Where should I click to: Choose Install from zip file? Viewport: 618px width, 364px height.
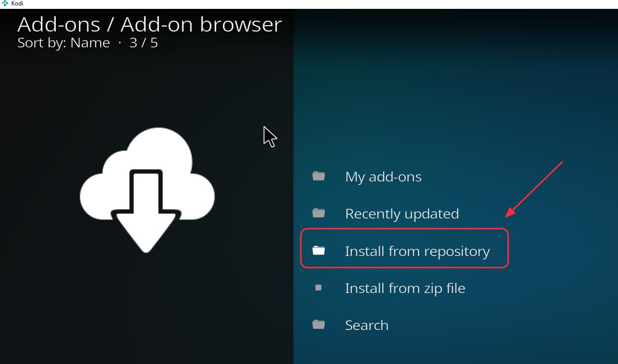click(405, 288)
